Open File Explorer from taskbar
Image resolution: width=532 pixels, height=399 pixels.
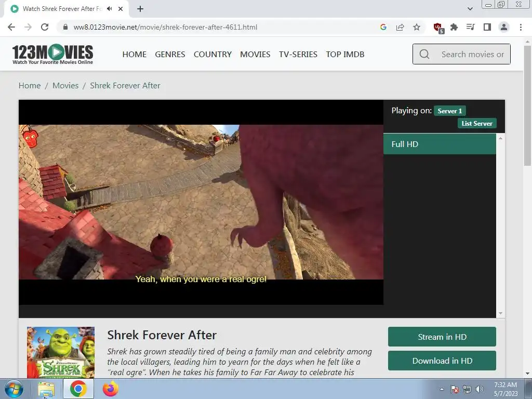pyautogui.click(x=46, y=389)
